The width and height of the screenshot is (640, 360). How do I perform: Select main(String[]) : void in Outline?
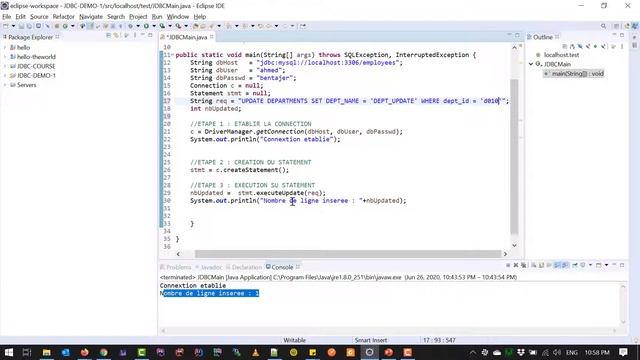click(x=577, y=73)
